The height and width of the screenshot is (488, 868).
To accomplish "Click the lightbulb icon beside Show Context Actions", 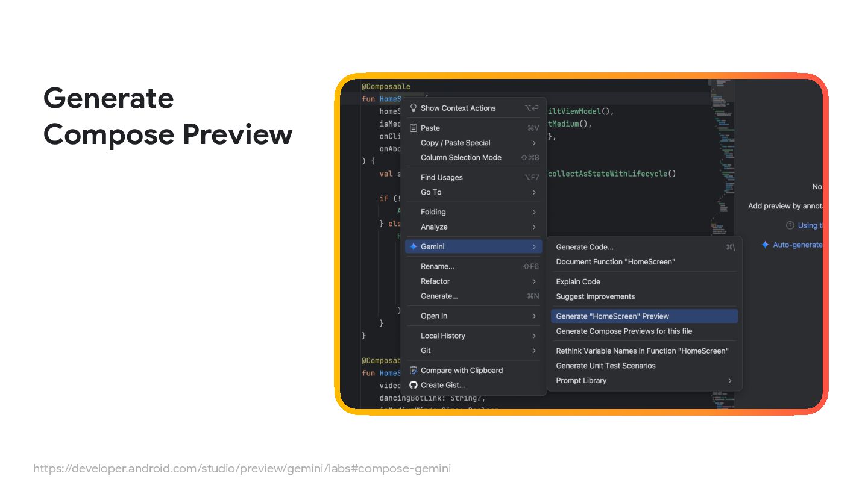I will [413, 108].
